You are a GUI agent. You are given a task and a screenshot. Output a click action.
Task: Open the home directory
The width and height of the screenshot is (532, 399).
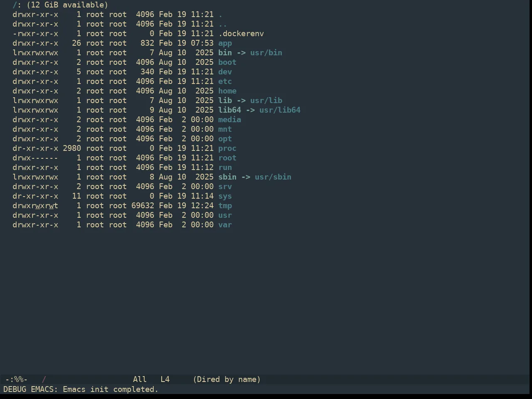[227, 91]
